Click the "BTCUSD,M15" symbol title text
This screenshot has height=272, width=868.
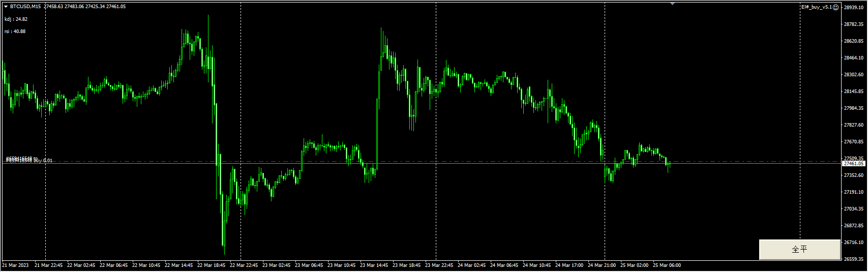point(25,7)
